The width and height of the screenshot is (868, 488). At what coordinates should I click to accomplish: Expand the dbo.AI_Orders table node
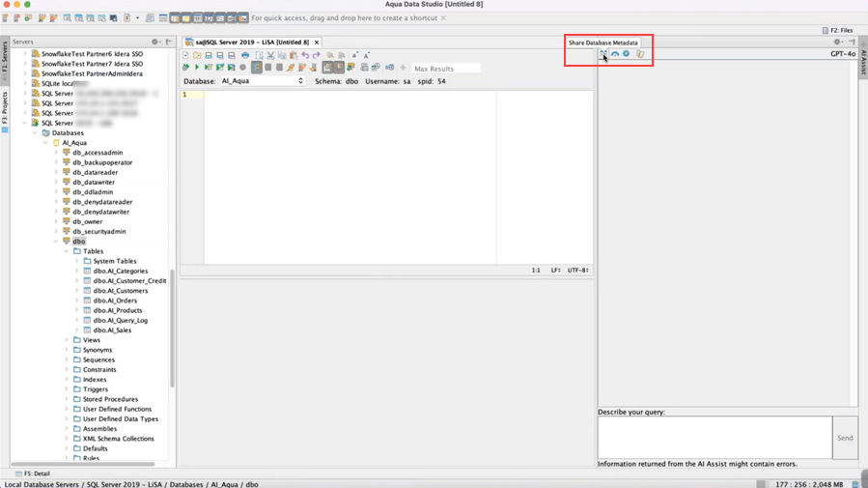point(77,301)
